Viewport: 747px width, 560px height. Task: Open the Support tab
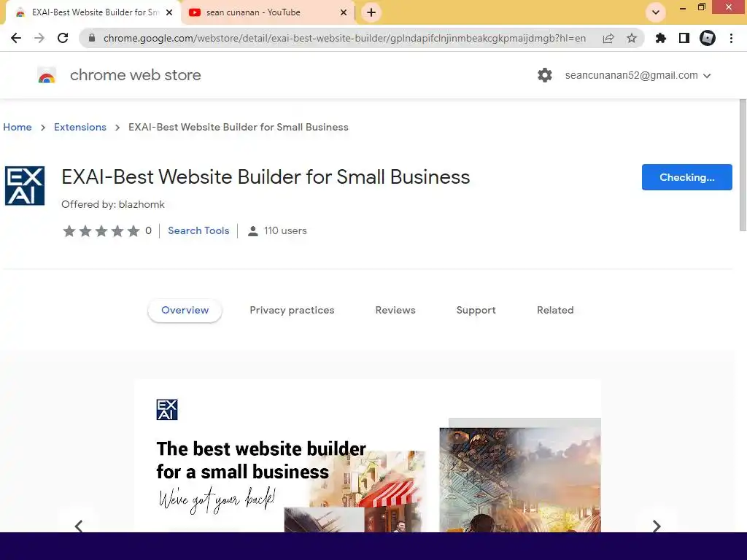point(476,311)
